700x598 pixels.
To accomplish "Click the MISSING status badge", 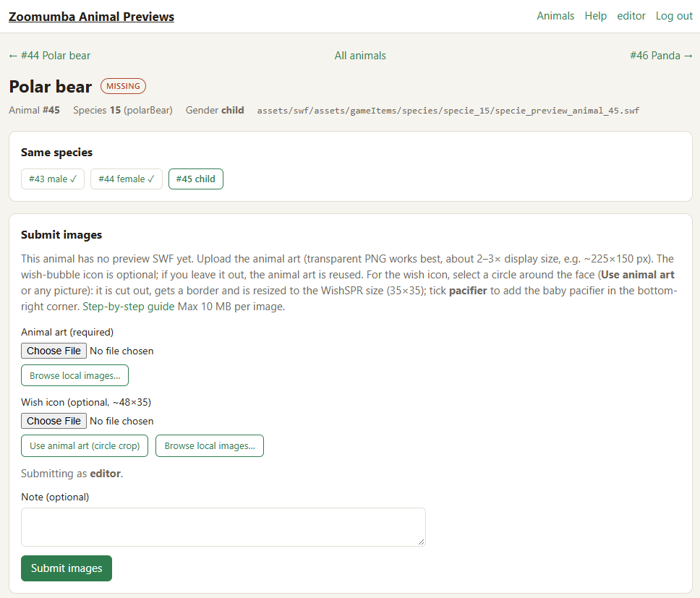I will point(123,86).
